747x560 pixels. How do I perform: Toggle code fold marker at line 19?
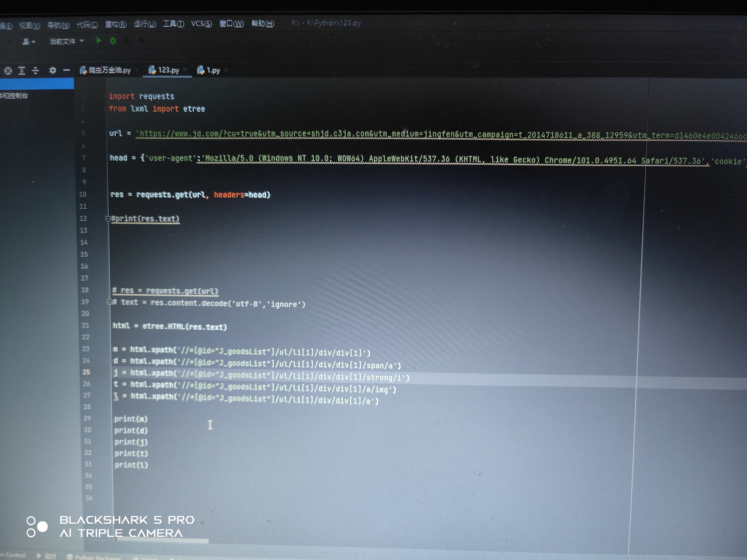110,301
